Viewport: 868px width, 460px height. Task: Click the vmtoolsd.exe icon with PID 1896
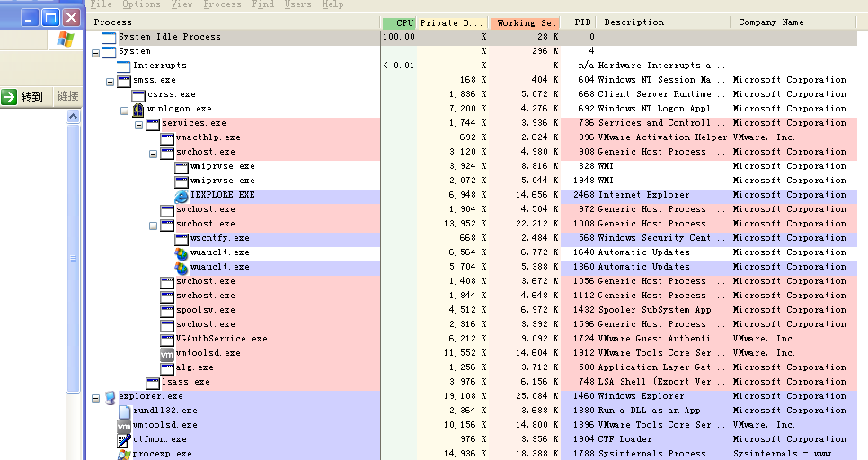point(124,426)
